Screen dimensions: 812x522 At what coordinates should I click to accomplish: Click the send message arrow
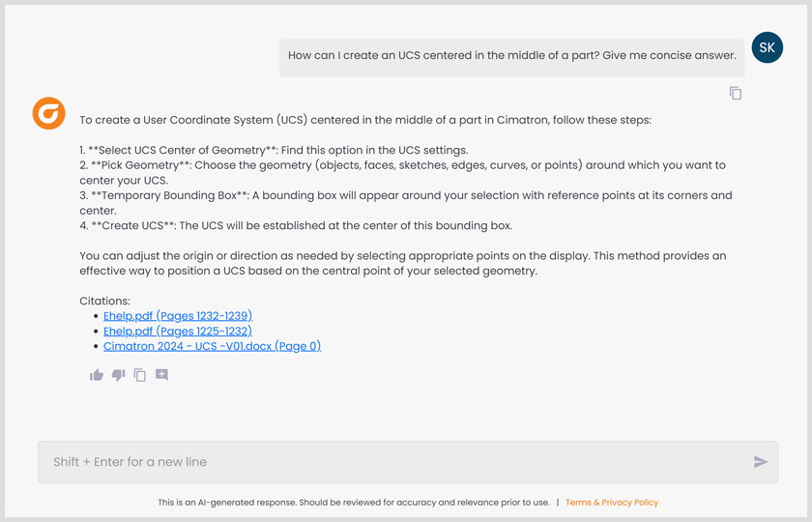pyautogui.click(x=761, y=462)
